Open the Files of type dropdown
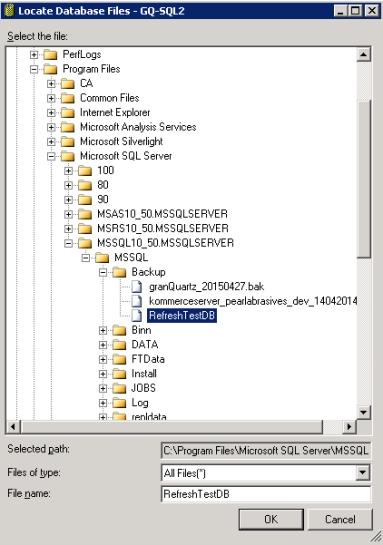 (362, 473)
